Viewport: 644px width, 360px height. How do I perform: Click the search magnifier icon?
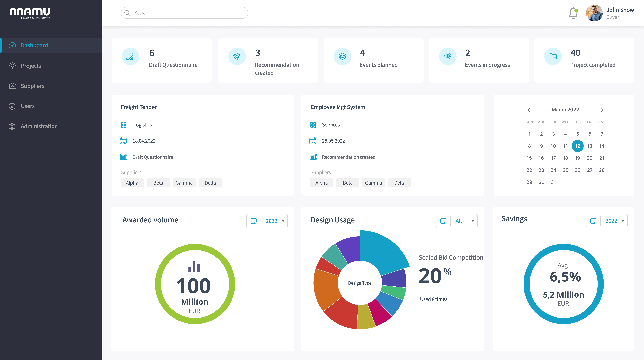pyautogui.click(x=127, y=13)
